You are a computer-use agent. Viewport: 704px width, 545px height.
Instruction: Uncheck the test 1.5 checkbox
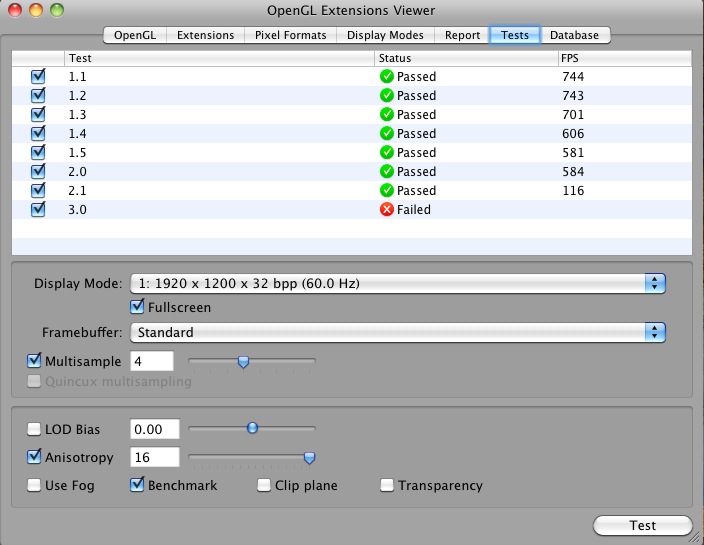(x=38, y=152)
